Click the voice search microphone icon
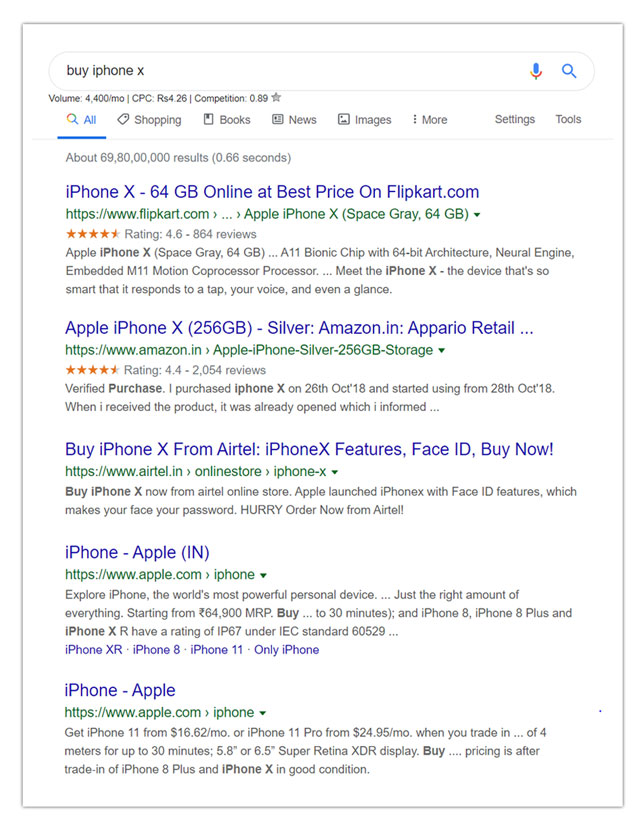The height and width of the screenshot is (830, 644). coord(536,70)
